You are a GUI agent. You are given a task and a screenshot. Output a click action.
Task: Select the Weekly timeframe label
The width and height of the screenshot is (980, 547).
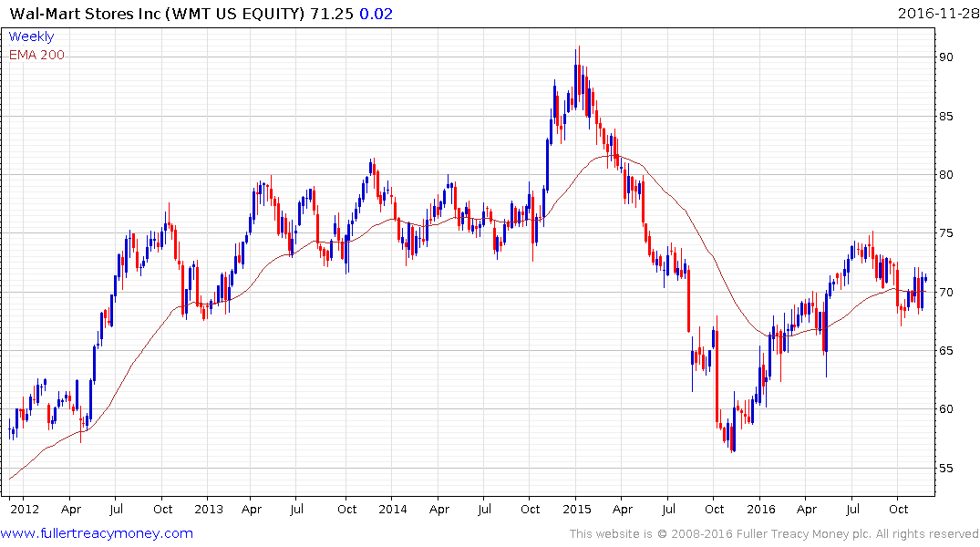31,36
